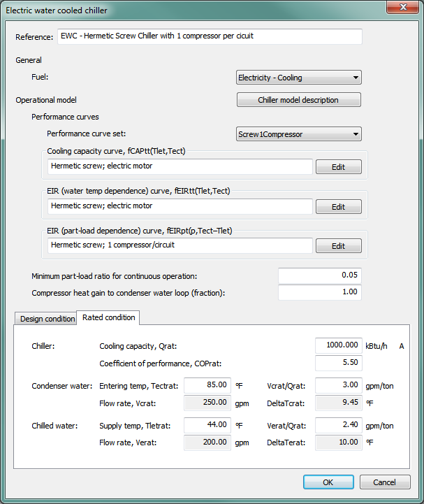
Task: Focus the Minimum part-load ratio field
Action: (319, 275)
